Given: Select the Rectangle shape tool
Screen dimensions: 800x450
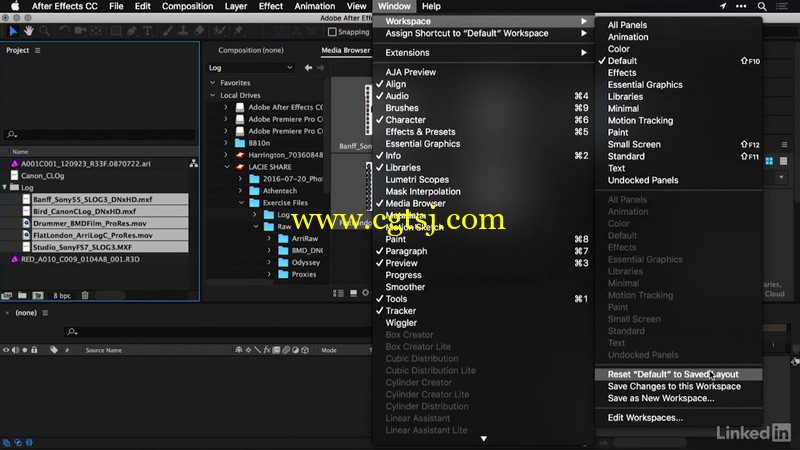Looking at the screenshot, I should (x=116, y=31).
